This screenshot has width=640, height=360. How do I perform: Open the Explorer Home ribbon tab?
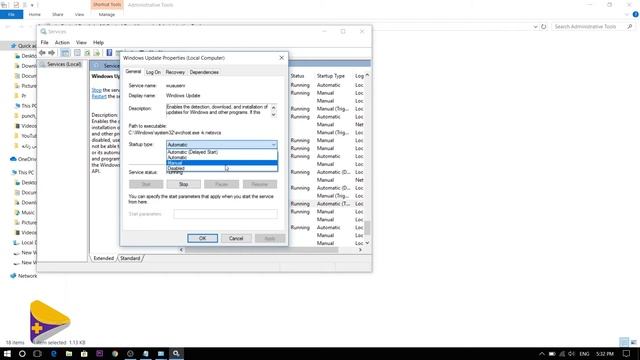[x=35, y=14]
